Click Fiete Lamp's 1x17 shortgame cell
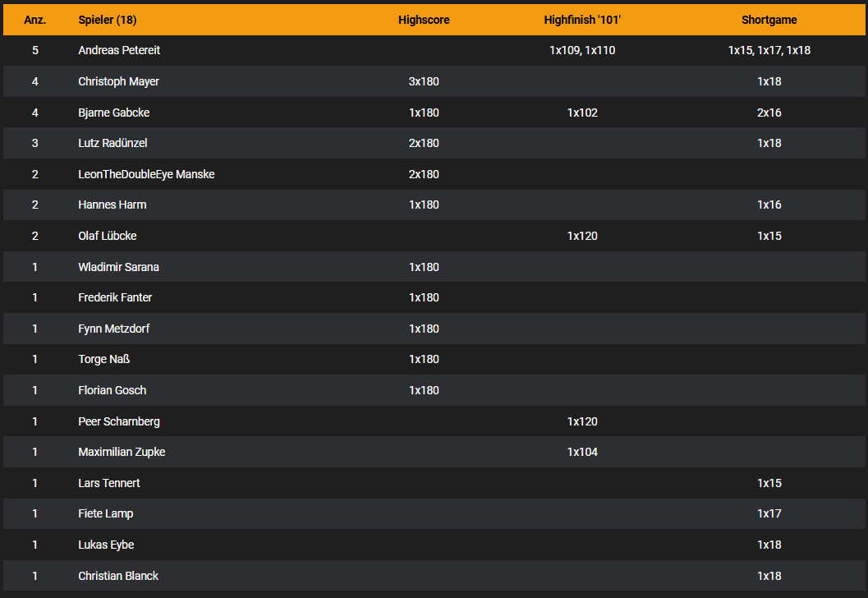868x598 pixels. point(769,513)
